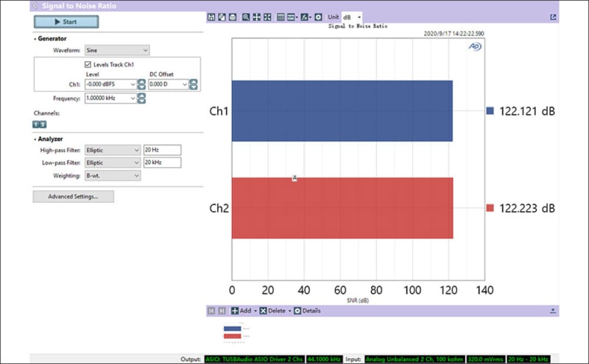Click the ASIO output driver status
The height and width of the screenshot is (364, 589).
click(254, 359)
